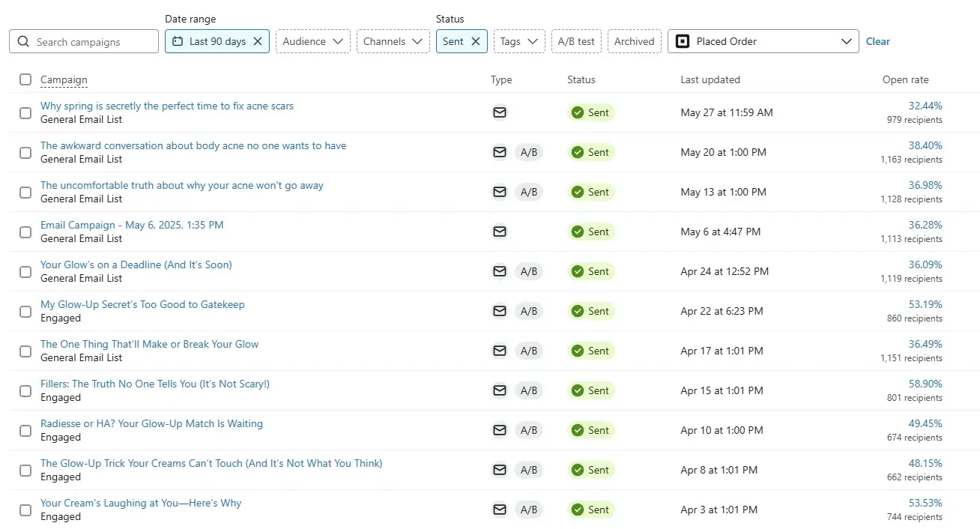This screenshot has height=529, width=980.
Task: Open the Tags filter dropdown
Action: 519,41
